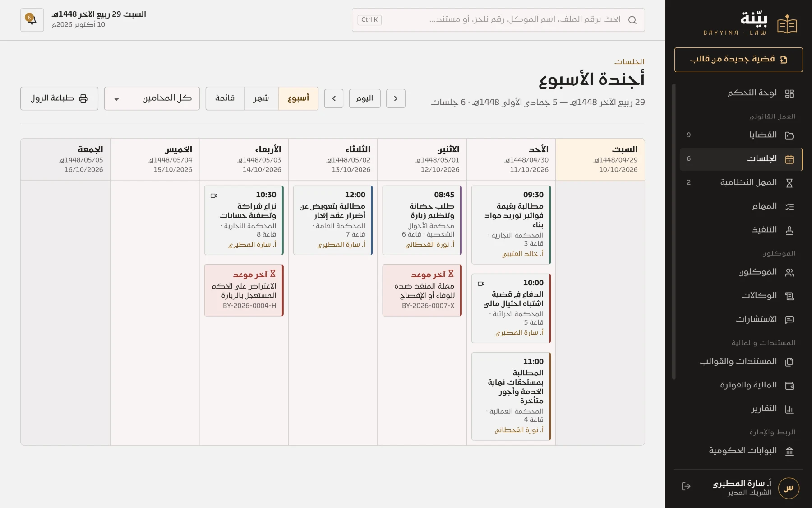Open the 09:30 مطالبة بقيمة فواتير session
This screenshot has height=508, width=812.
tap(511, 225)
